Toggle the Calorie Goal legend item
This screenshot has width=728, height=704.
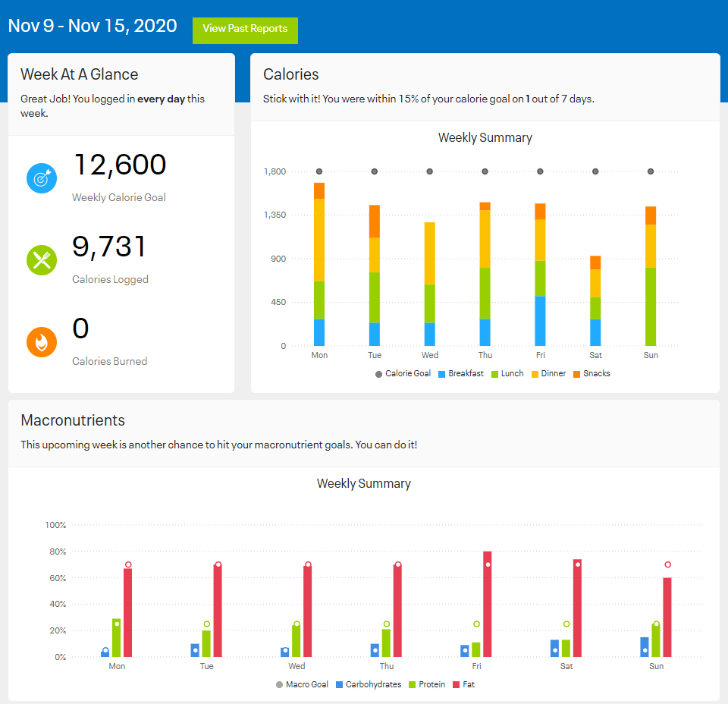403,374
